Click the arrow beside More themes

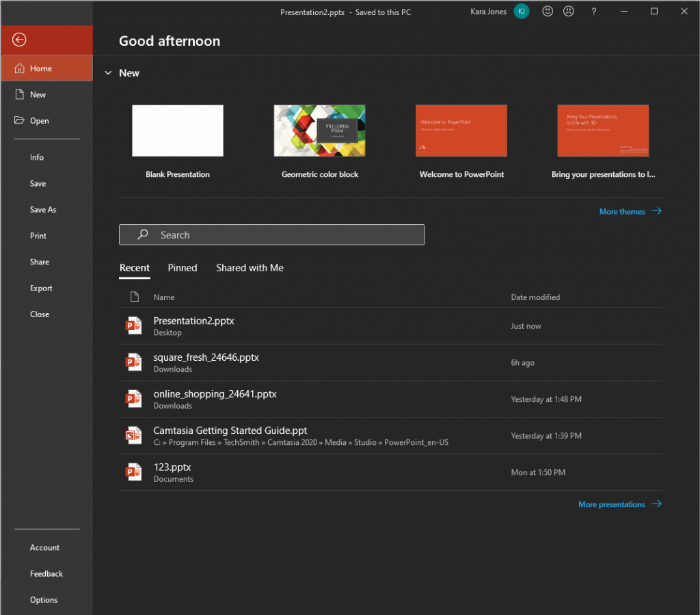(656, 211)
